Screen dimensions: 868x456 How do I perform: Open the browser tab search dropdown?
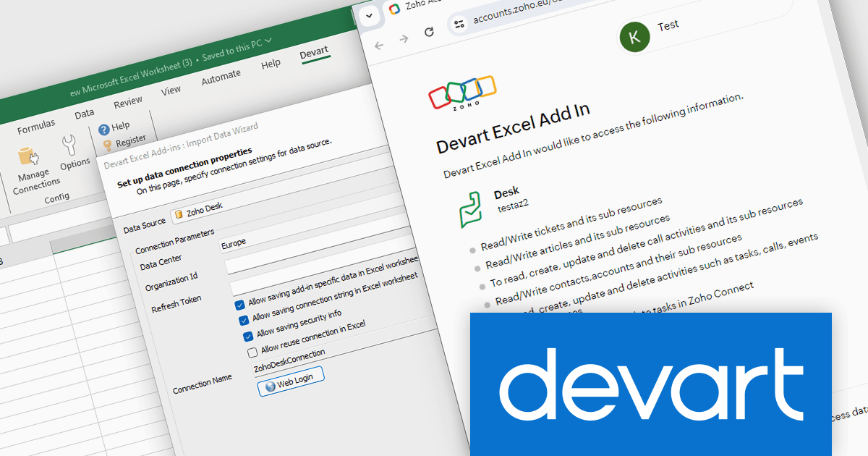point(370,15)
